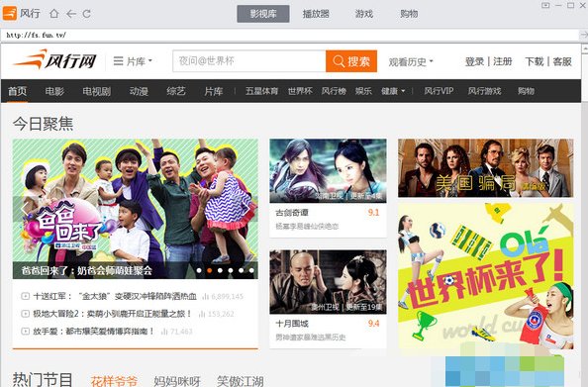Expand the 片库 dropdown menu
The width and height of the screenshot is (588, 387).
133,61
